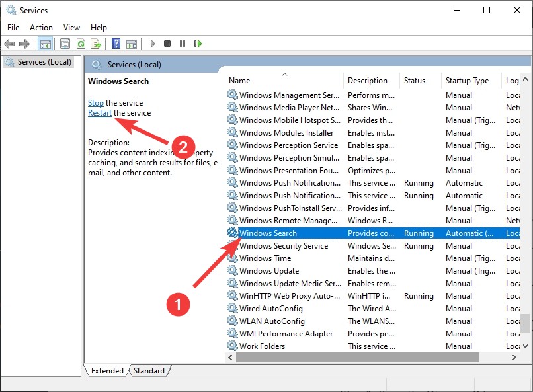This screenshot has width=533, height=392.
Task: Click the vertical scrollbar down arrow
Action: (526, 346)
